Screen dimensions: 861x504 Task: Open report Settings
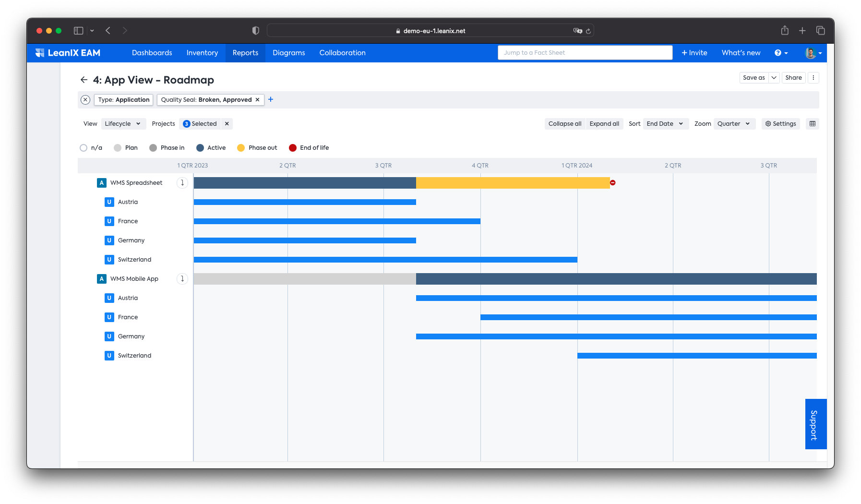click(x=781, y=124)
